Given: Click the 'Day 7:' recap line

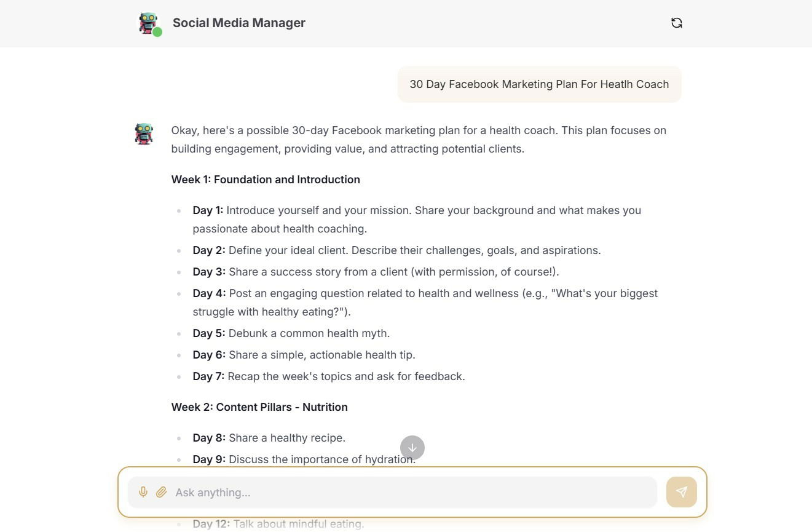Looking at the screenshot, I should coord(329,376).
